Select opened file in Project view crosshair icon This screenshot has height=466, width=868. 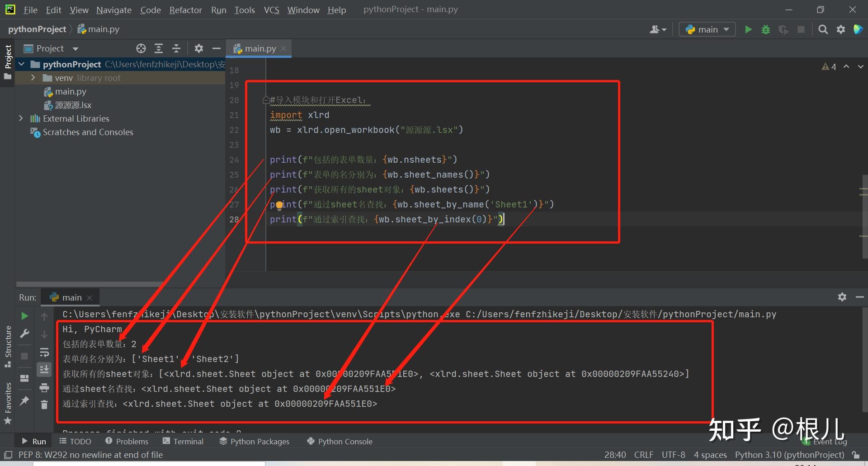141,48
